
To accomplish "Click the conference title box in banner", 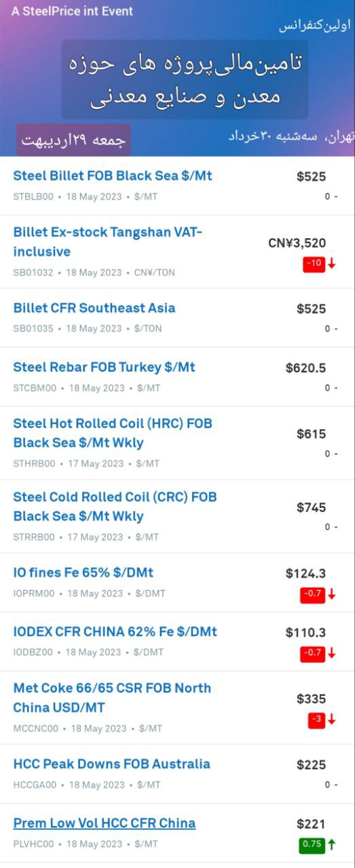I will coord(185,79).
